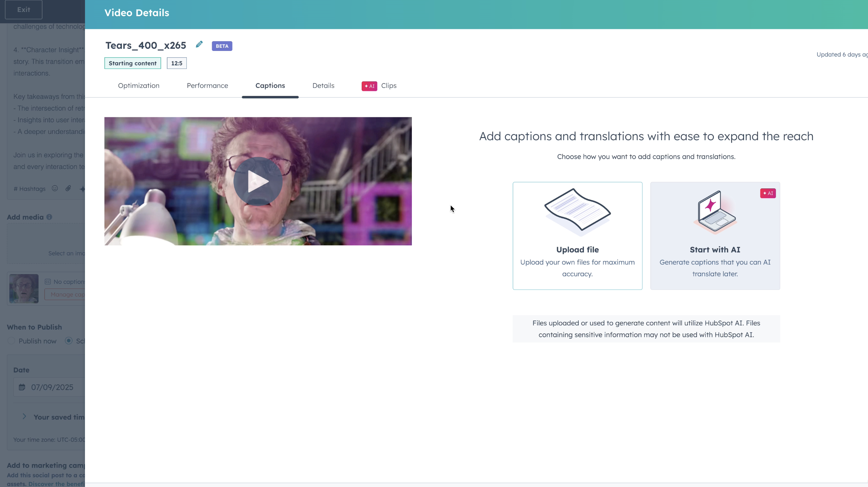Screen dimensions: 868x487
Task: Insert hashtags via # Hashtags
Action: pos(29,189)
